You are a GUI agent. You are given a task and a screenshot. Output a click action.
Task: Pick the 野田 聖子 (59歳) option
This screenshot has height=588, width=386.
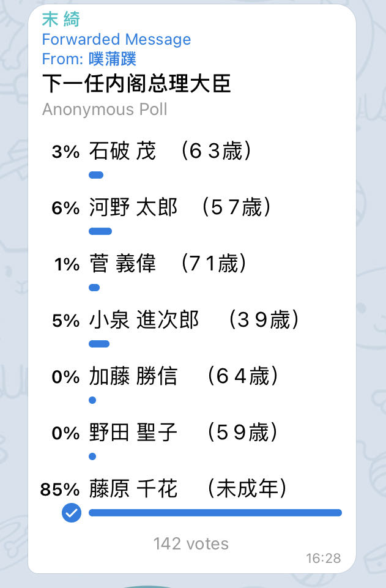(x=184, y=433)
